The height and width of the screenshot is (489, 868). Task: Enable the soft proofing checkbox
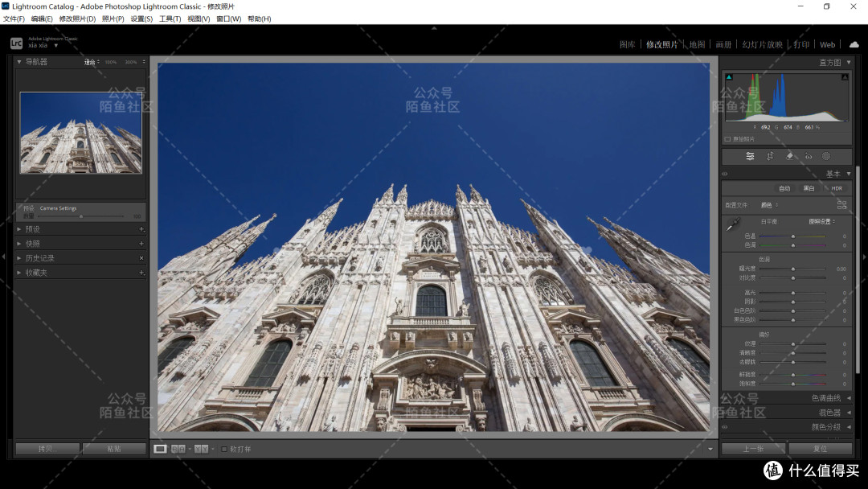coord(224,449)
